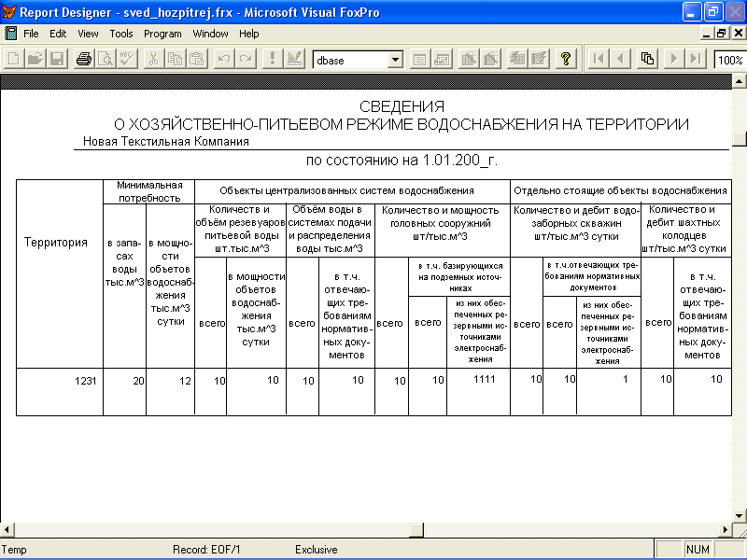Click the vertical scrollbar down arrow
Viewport: 747px width, 560px height.
point(740,517)
